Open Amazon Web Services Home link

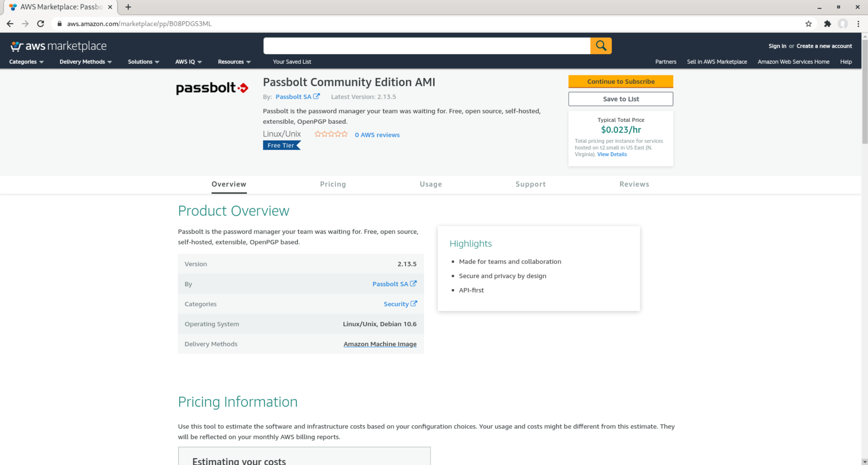793,62
